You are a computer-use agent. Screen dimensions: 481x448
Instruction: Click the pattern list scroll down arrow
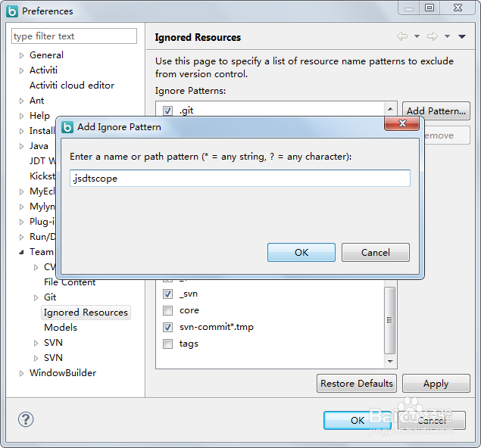point(390,362)
